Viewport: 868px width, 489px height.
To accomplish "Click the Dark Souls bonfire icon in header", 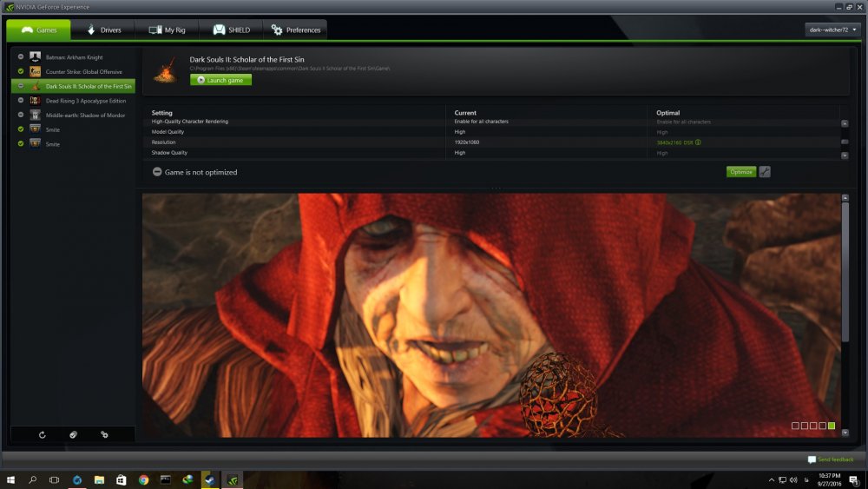I will [166, 69].
